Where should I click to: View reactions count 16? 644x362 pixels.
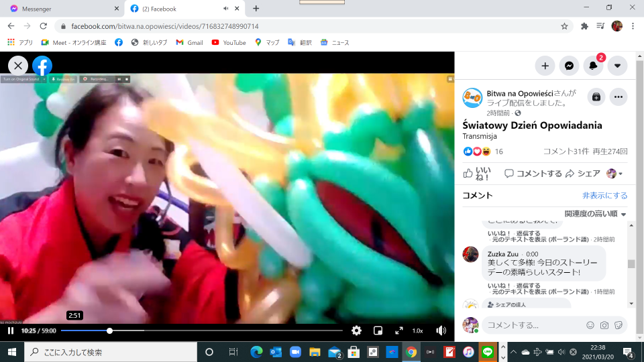498,152
